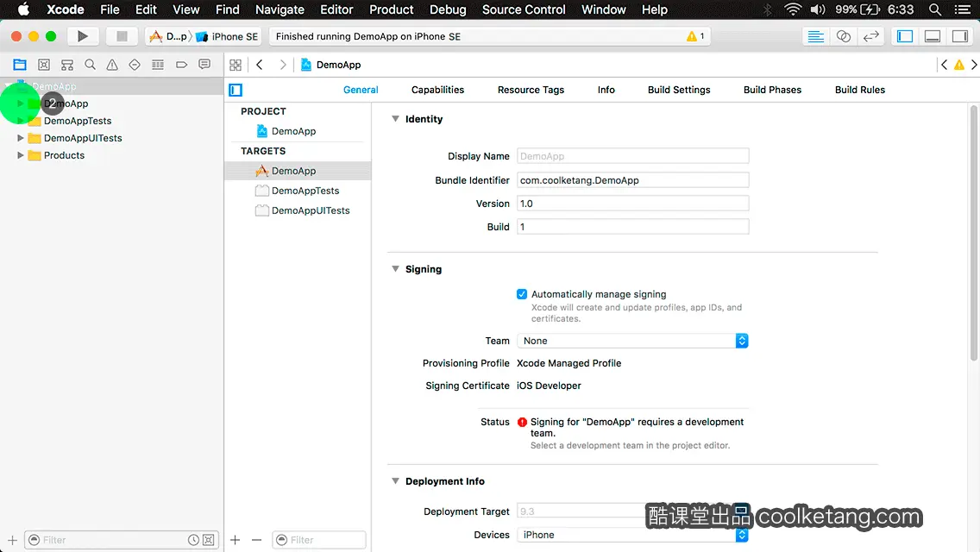Click the Display Name field

(x=632, y=155)
